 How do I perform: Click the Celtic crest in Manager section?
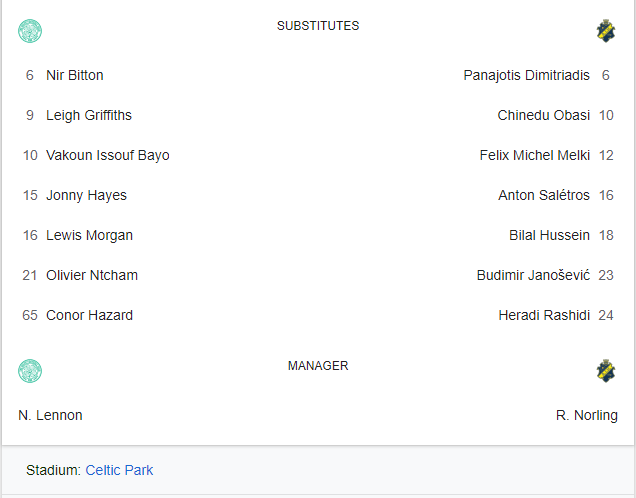(30, 371)
